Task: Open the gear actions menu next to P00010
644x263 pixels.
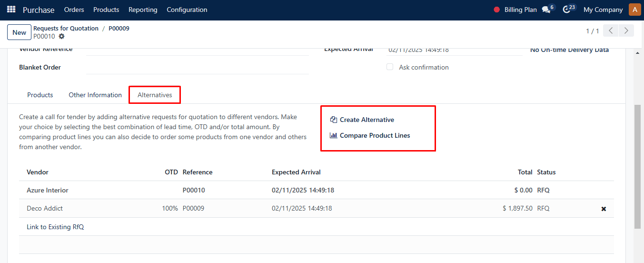Action: (61, 36)
